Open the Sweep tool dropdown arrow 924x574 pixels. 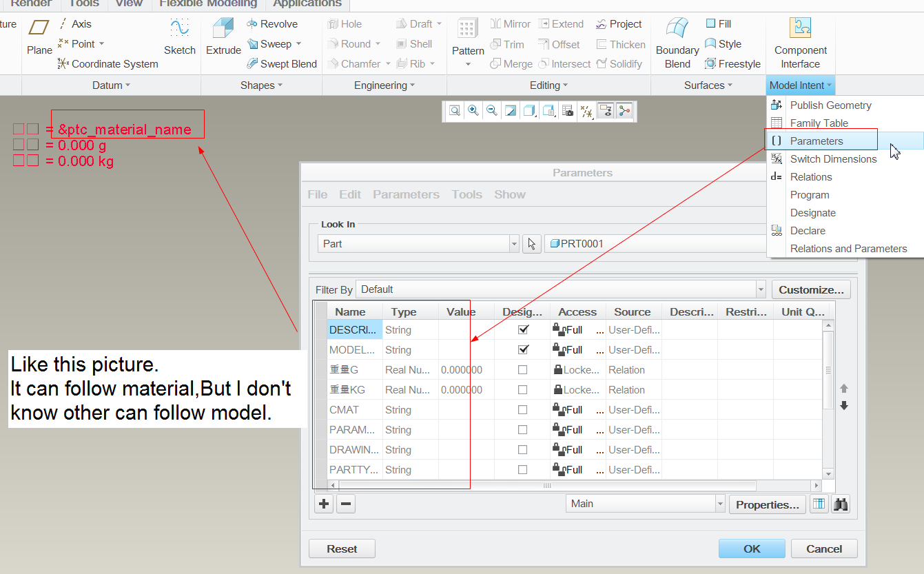pos(298,44)
